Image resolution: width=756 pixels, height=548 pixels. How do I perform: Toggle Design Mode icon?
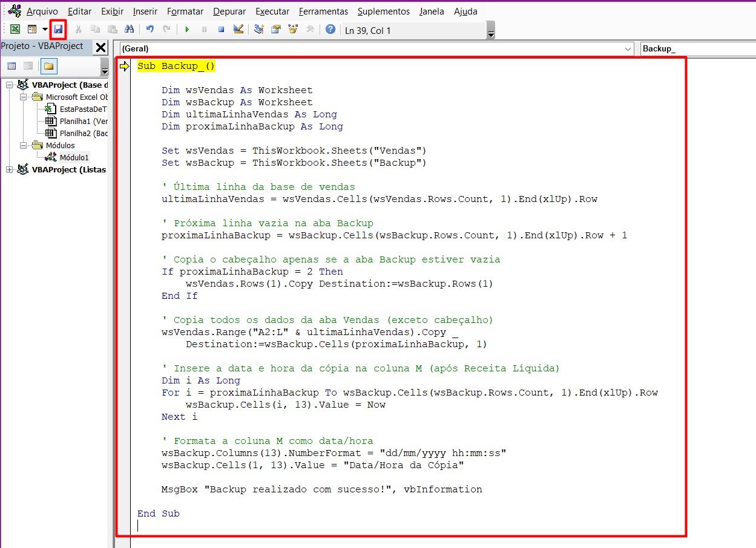point(238,29)
